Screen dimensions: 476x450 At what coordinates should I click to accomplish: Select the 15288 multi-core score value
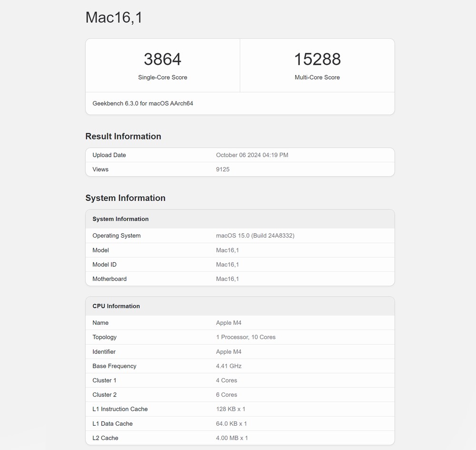tap(317, 59)
